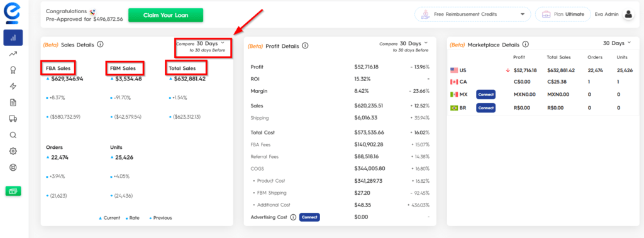644x238 pixels.
Task: Click Connect button beside Advertising Cost
Action: (x=309, y=217)
